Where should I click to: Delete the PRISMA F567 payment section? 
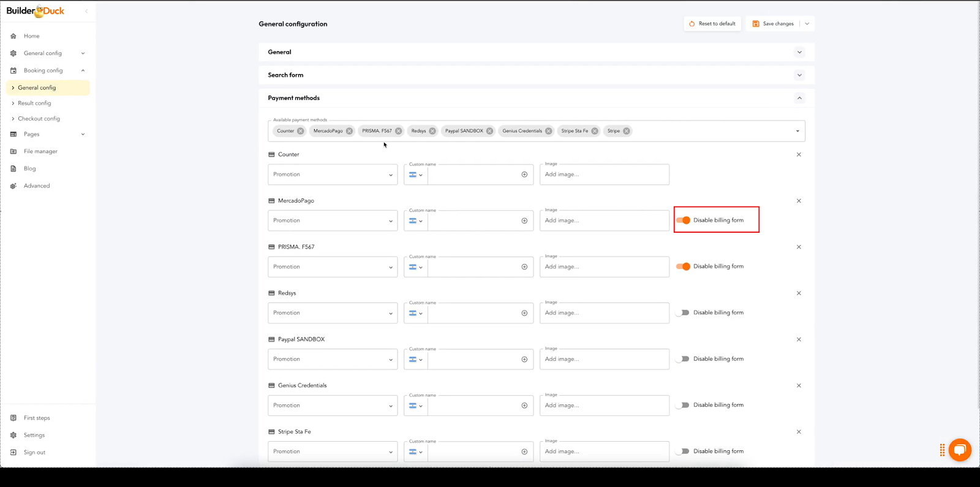799,247
